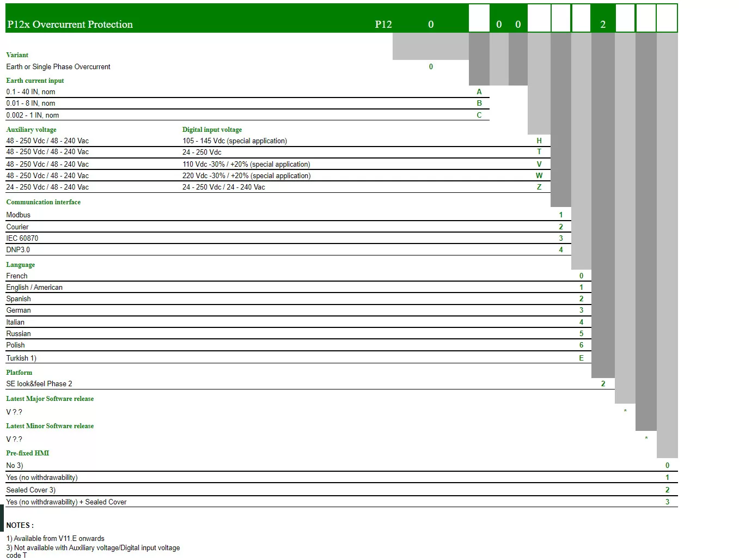Click the 'Latest Minor Software release' heading

point(50,426)
